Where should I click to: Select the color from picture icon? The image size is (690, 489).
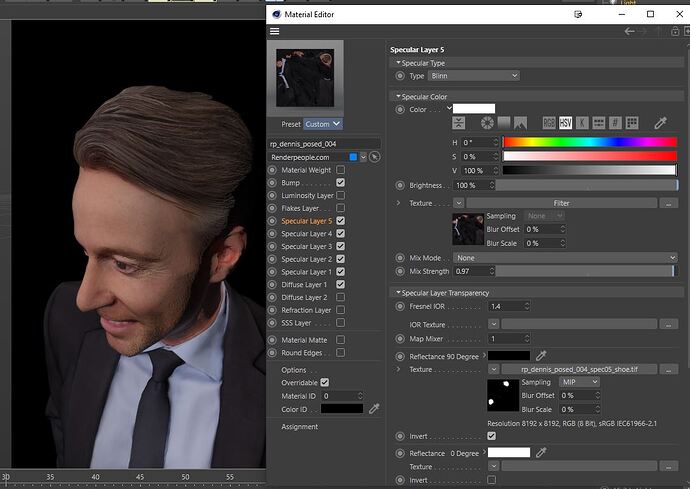click(520, 123)
